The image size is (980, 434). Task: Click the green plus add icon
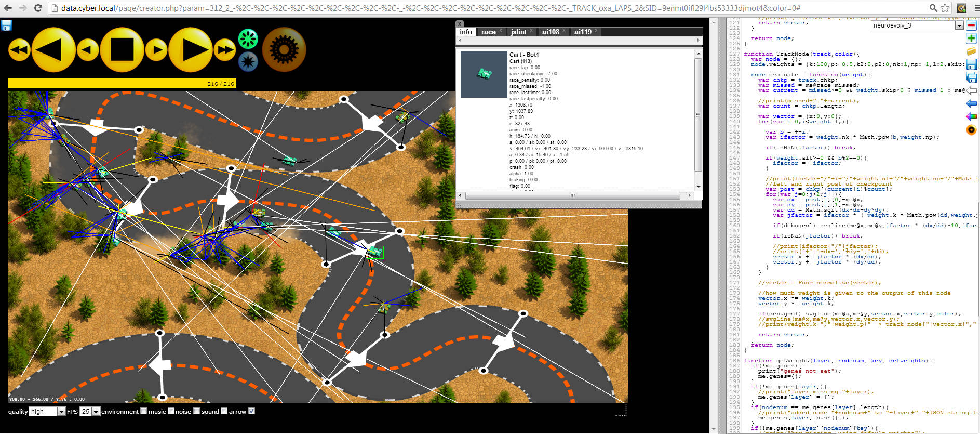tap(971, 38)
